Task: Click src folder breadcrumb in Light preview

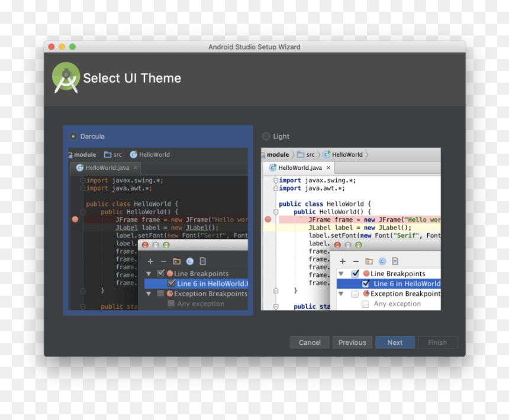Action: coord(306,155)
